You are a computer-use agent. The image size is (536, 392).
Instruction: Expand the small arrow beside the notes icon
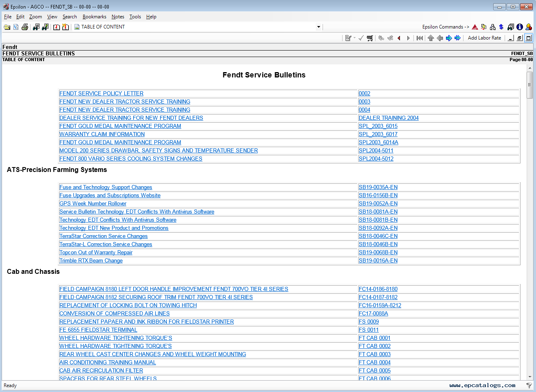point(354,38)
